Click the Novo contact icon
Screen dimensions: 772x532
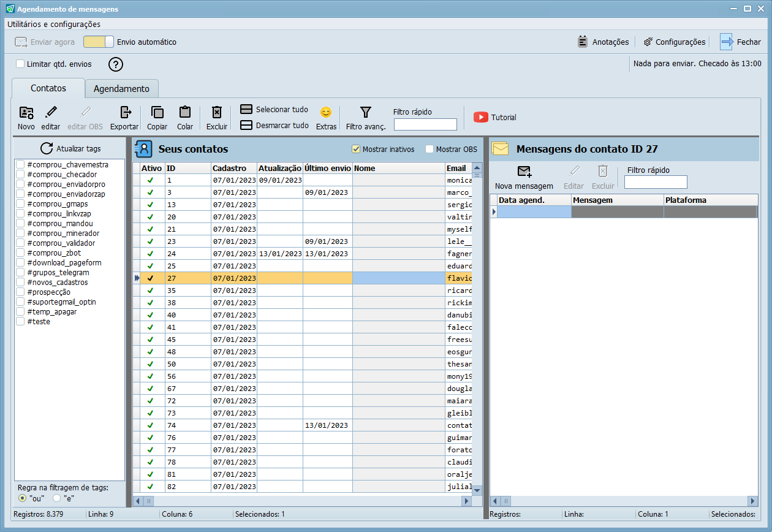pyautogui.click(x=26, y=112)
